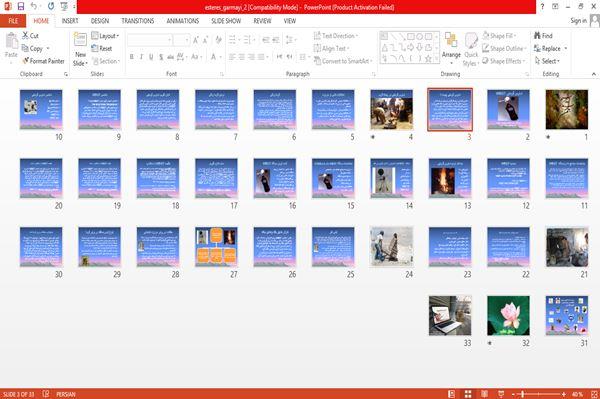The image size is (600, 399).
Task: Toggle Underline formatting in Font group
Action: click(x=151, y=57)
